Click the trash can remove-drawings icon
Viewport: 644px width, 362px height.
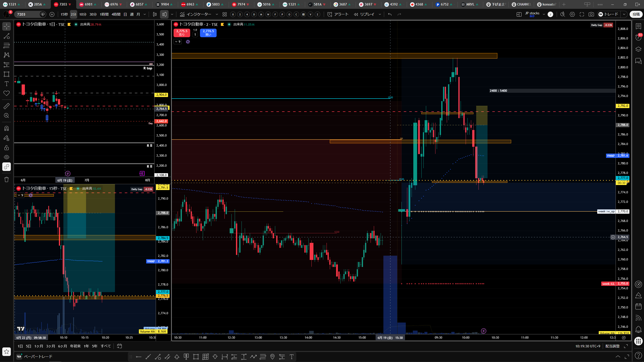[x=7, y=179]
